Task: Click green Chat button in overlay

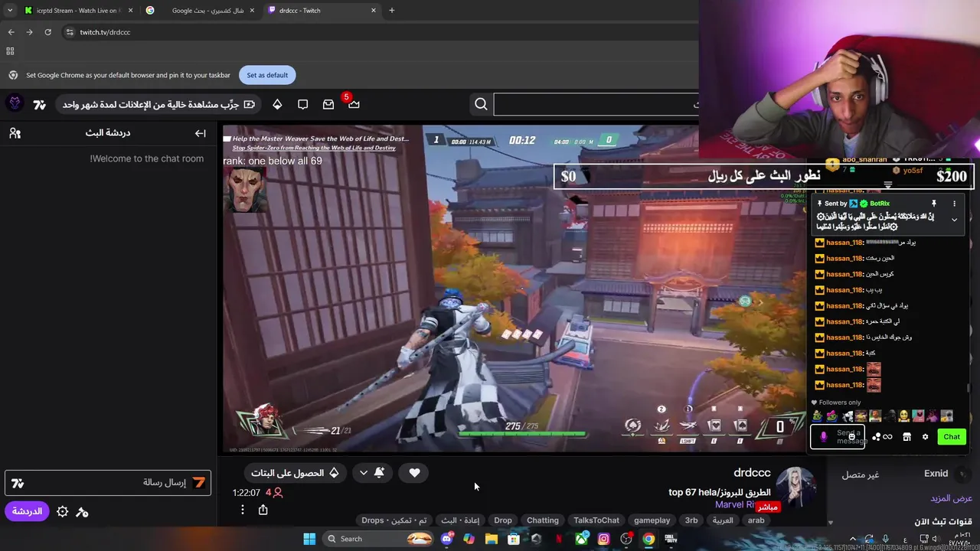Action: click(x=952, y=437)
